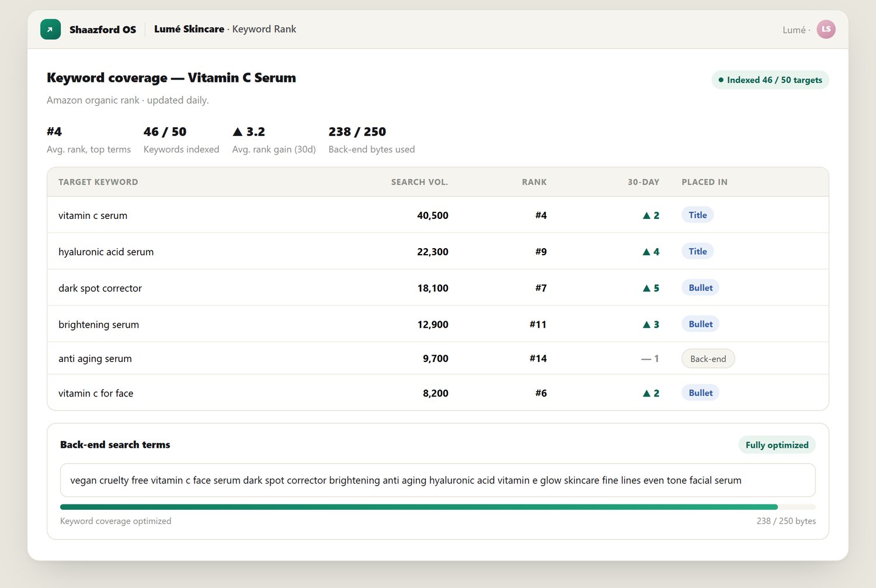Viewport: 876px width, 588px height.
Task: Click the #4 Avg. rank stat
Action: tap(89, 140)
